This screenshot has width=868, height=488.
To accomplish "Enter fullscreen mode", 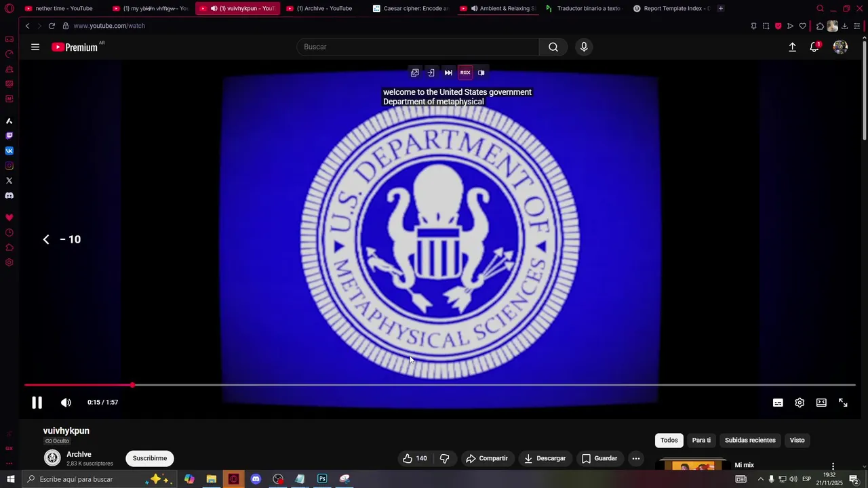I will 843,403.
